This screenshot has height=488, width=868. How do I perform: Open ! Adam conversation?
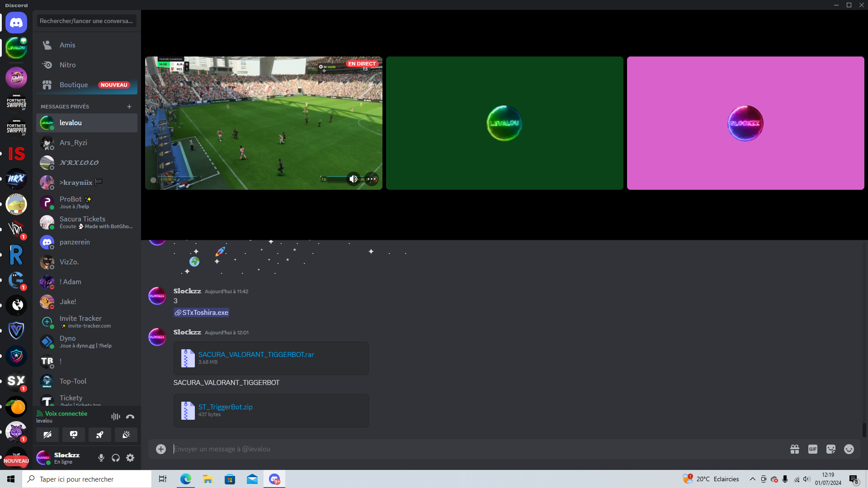pyautogui.click(x=87, y=282)
